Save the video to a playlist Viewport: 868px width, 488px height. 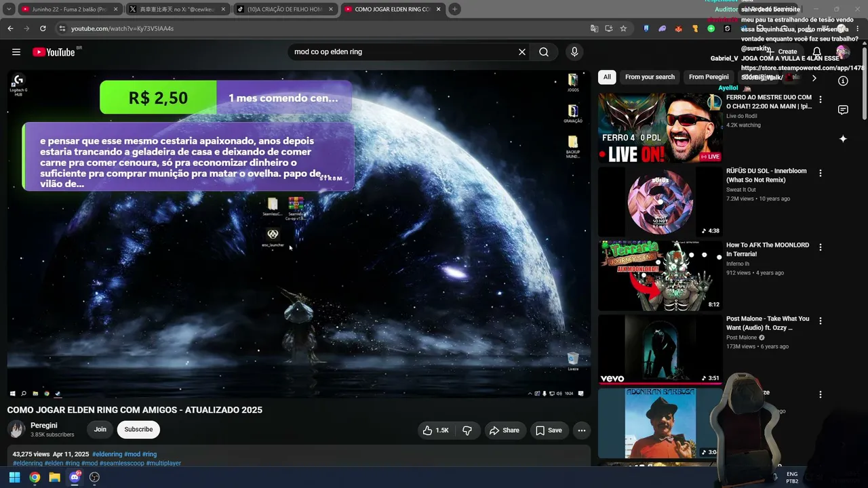[549, 430]
